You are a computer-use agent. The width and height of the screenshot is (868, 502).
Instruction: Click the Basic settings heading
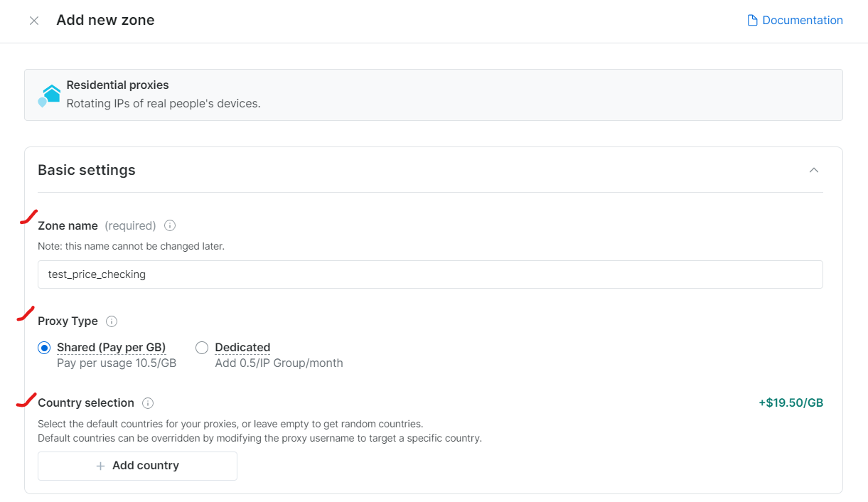click(87, 170)
